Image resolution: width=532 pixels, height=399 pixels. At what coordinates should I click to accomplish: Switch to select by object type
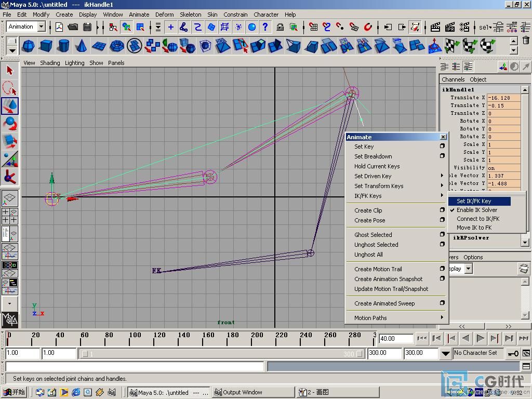click(127, 27)
